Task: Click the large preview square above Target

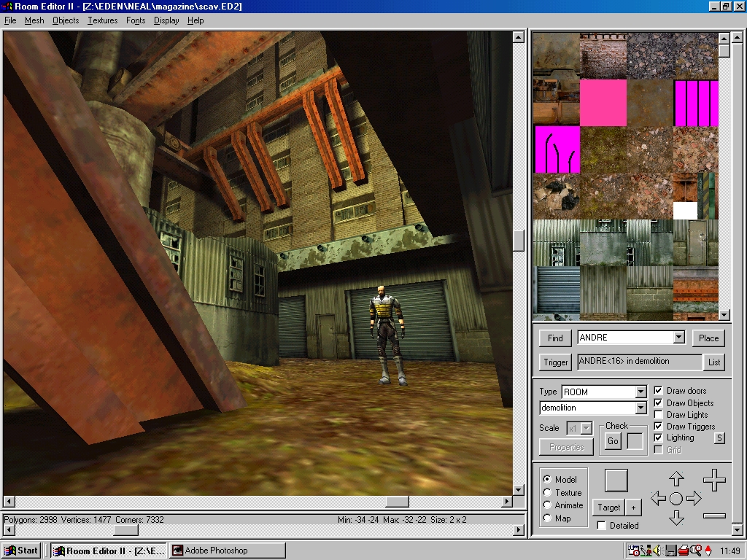Action: tap(616, 481)
